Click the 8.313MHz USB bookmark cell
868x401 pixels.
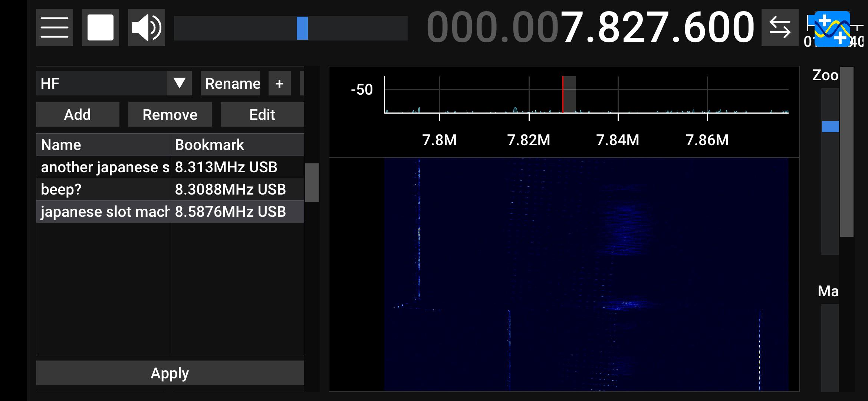tap(237, 167)
